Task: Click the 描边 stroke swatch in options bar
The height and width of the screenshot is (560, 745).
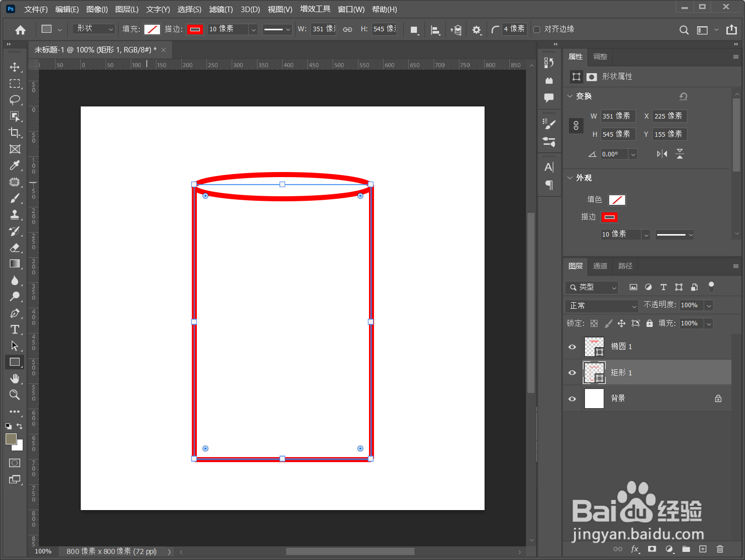Action: tap(195, 29)
